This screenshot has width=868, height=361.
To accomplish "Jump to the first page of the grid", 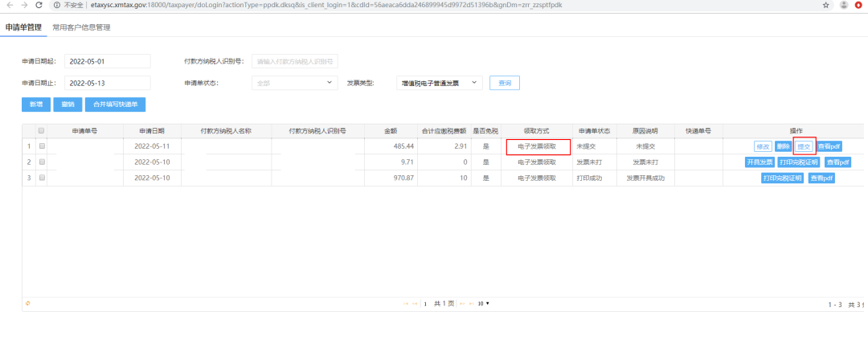I will (x=406, y=303).
